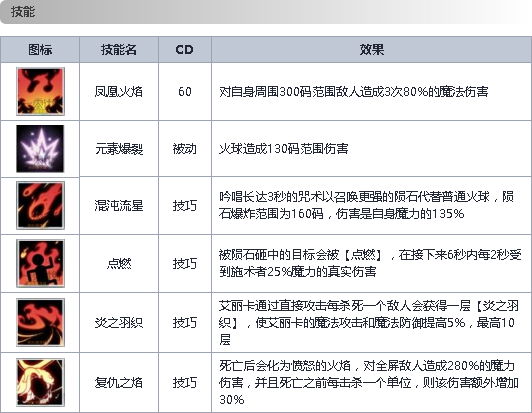Click the skill name 点燃

pos(119,263)
